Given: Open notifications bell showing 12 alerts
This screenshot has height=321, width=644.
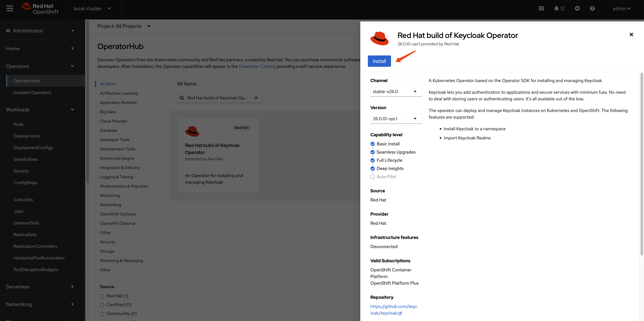Looking at the screenshot, I should coord(559,9).
